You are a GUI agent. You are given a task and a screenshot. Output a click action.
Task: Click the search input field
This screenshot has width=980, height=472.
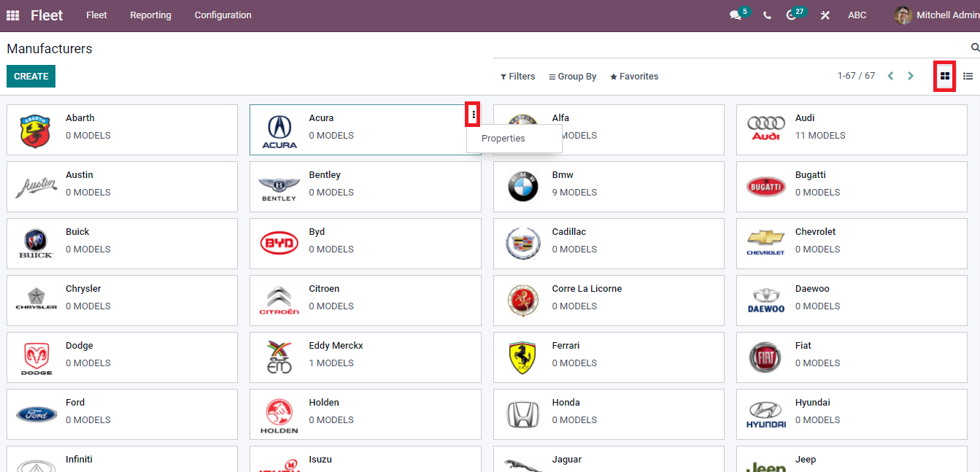(x=730, y=47)
